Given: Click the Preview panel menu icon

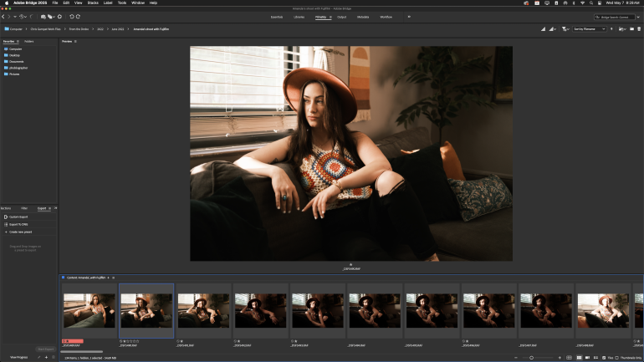Looking at the screenshot, I should (75, 42).
